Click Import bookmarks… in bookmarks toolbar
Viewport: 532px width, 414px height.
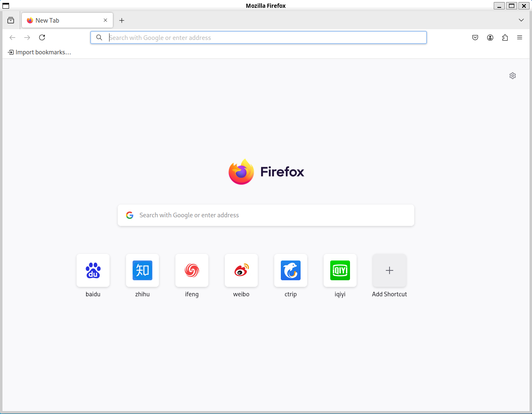(40, 52)
